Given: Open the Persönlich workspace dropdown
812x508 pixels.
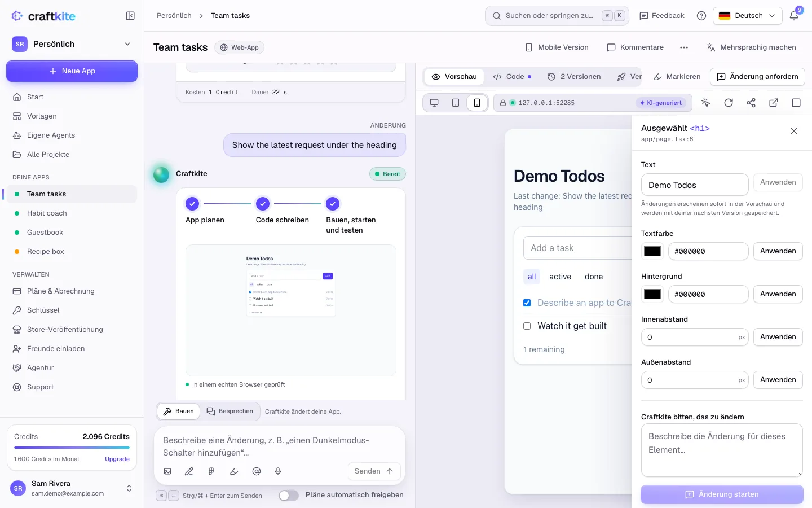Looking at the screenshot, I should (x=72, y=44).
